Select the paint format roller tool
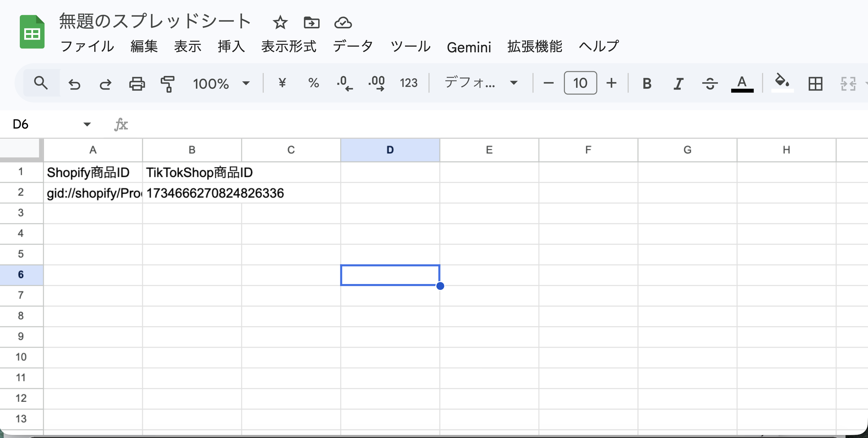868x438 pixels. pyautogui.click(x=168, y=84)
